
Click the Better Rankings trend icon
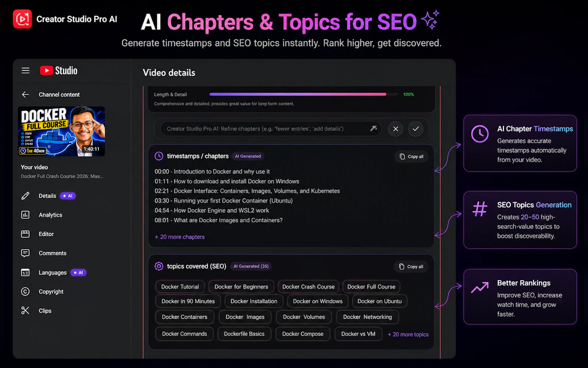(x=480, y=287)
